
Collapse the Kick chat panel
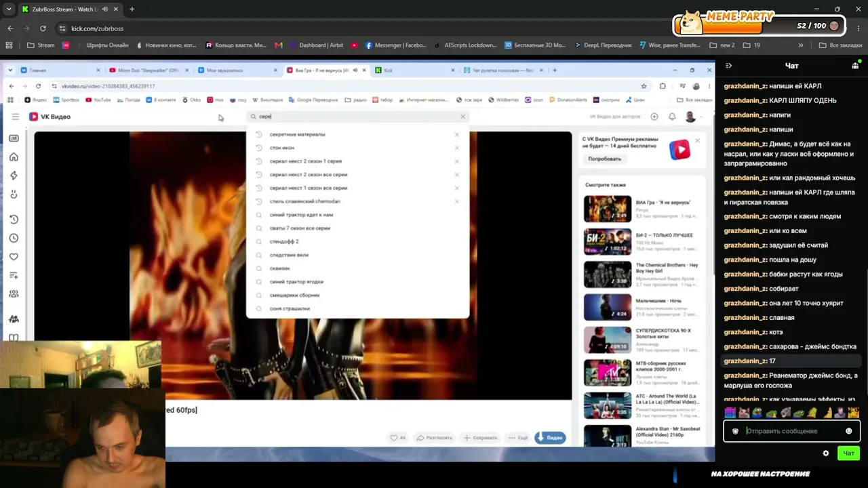coord(728,66)
